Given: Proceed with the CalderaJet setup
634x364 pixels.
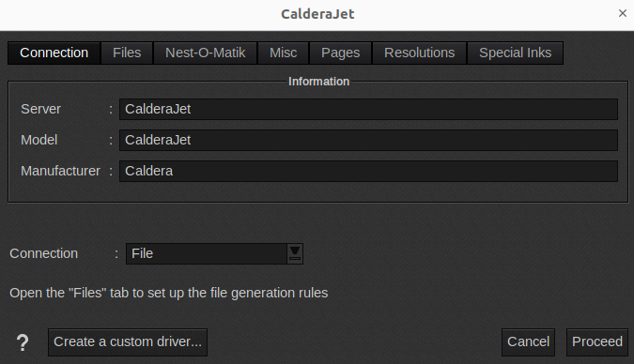Looking at the screenshot, I should (x=597, y=342).
